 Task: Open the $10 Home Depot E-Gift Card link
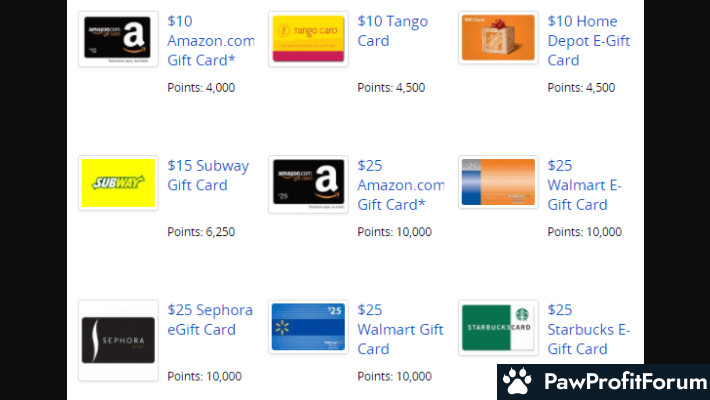click(589, 40)
